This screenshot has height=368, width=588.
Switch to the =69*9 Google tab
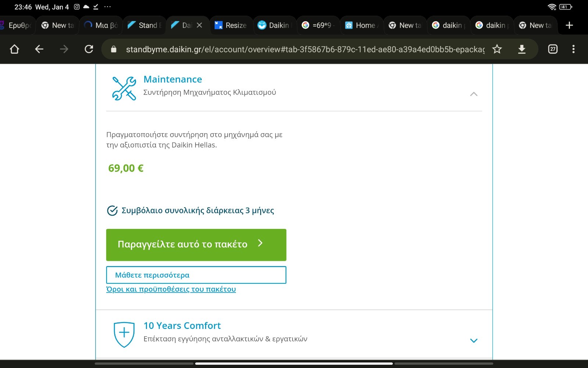tap(318, 25)
